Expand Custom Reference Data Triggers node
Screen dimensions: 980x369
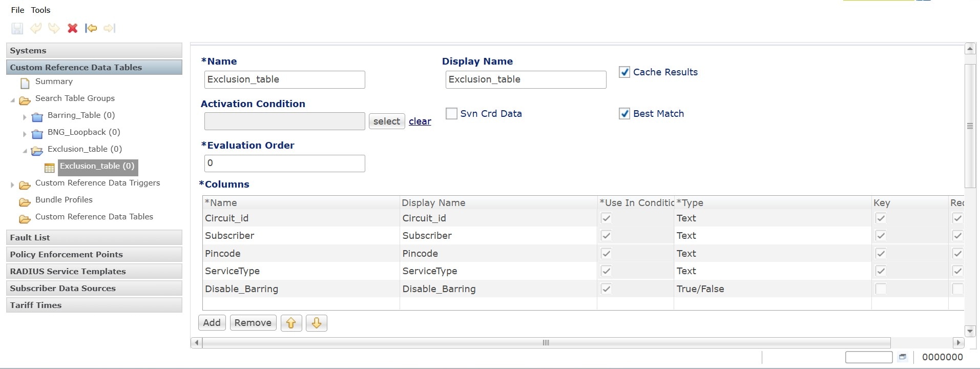[x=12, y=184]
